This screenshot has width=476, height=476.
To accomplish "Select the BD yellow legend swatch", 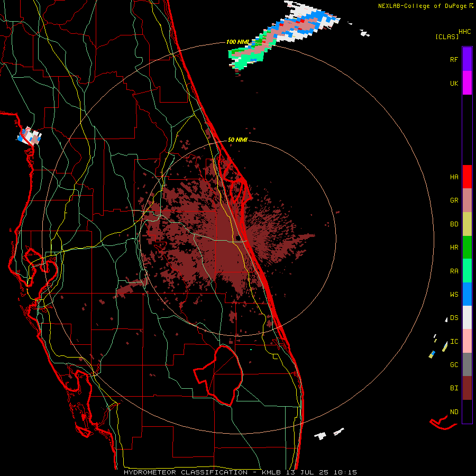I will 467,224.
